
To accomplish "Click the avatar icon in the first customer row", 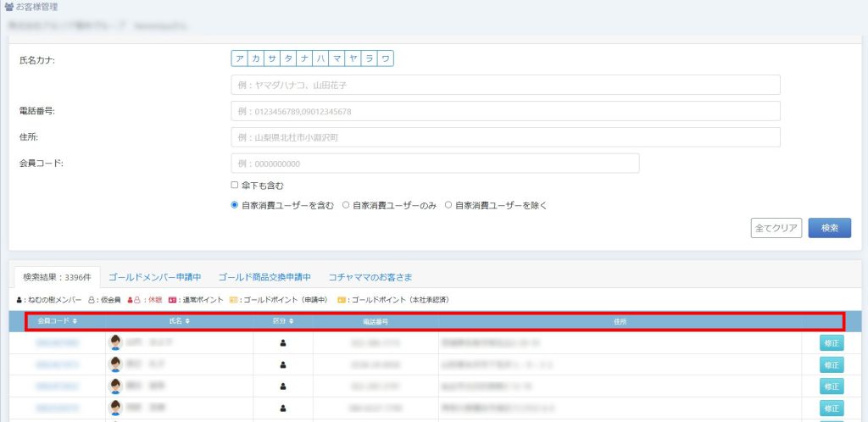I will 115,342.
